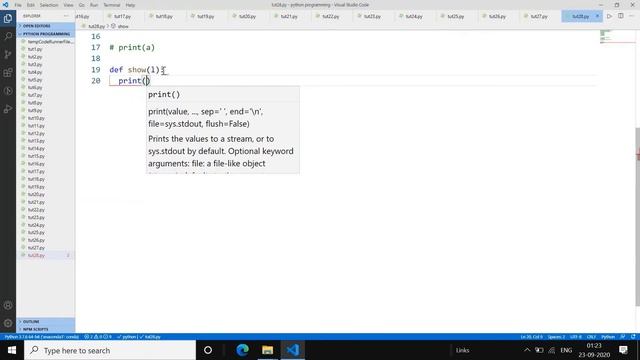Switch to the tut20.py tab

click(x=247, y=16)
